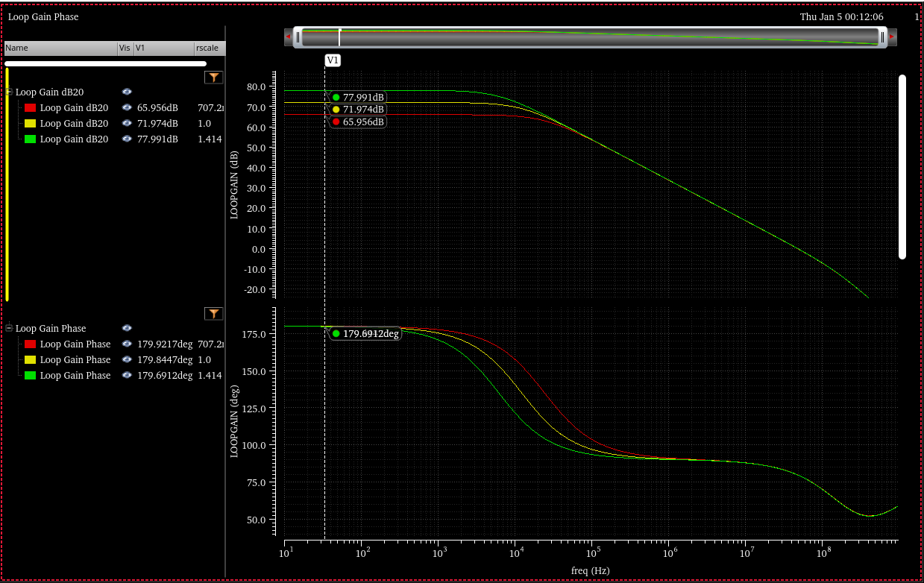Toggle visibility of green Loop Gain Phase trace

[x=127, y=375]
